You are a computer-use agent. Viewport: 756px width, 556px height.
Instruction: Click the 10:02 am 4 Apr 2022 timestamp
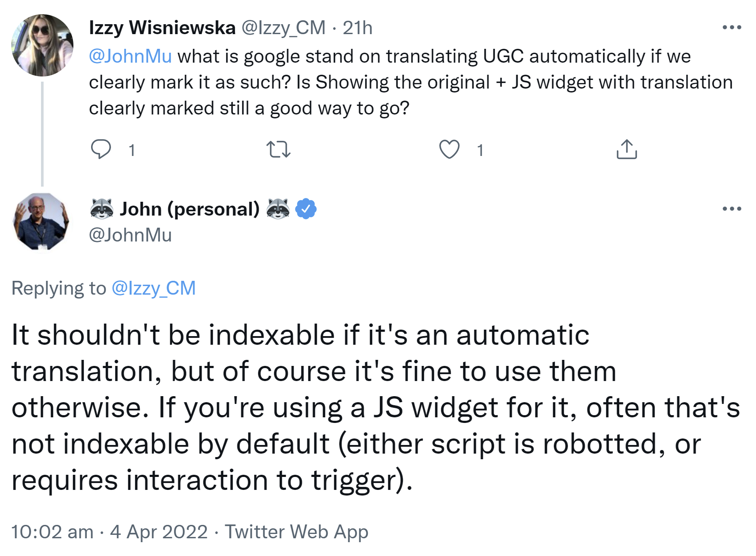click(x=110, y=532)
